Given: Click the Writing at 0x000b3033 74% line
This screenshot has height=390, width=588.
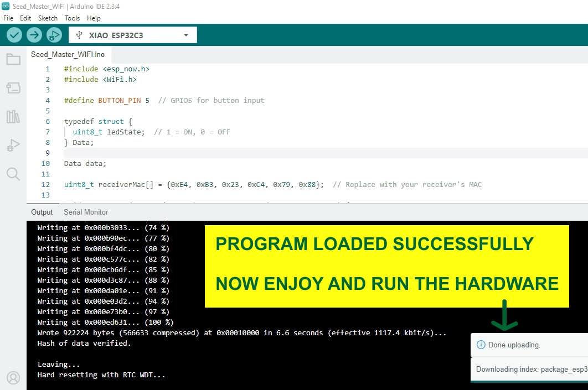Looking at the screenshot, I should (103, 228).
